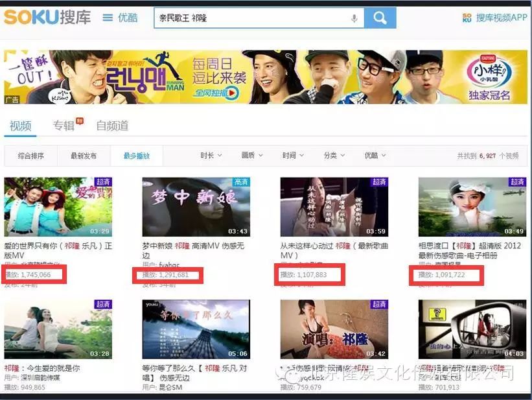Open the 搜库视频APP link

495,18
